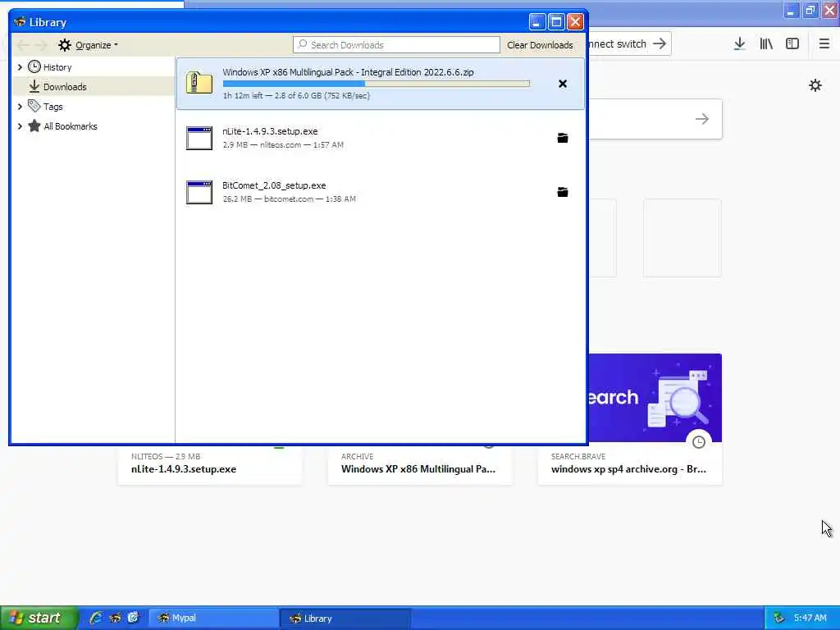Minimize the Library window

point(537,22)
